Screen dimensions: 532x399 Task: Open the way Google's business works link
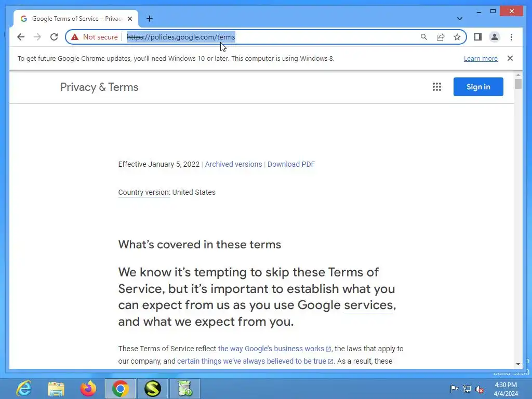click(274, 349)
